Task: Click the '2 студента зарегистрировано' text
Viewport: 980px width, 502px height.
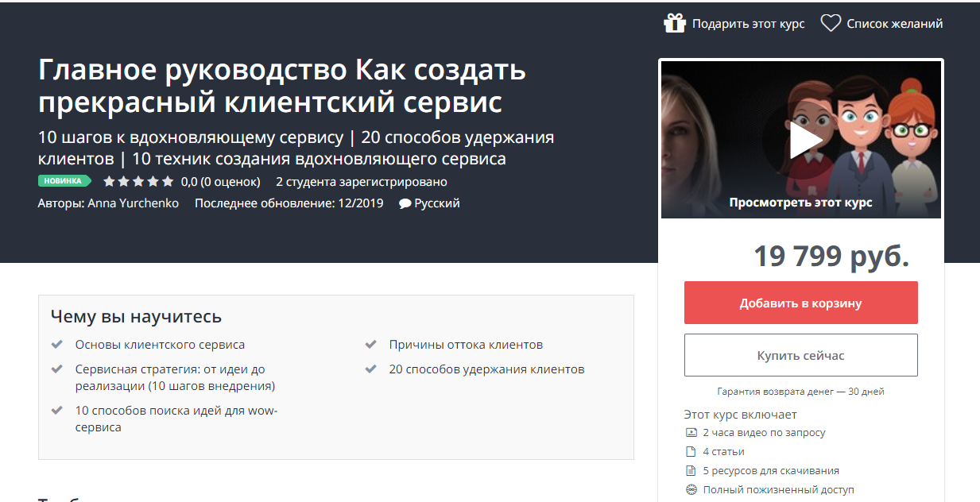Action: [x=361, y=182]
